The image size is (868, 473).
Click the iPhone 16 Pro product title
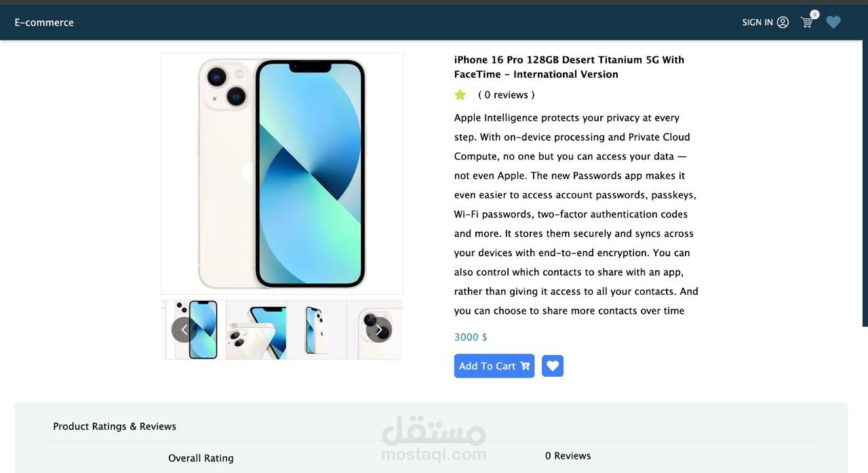pos(570,67)
